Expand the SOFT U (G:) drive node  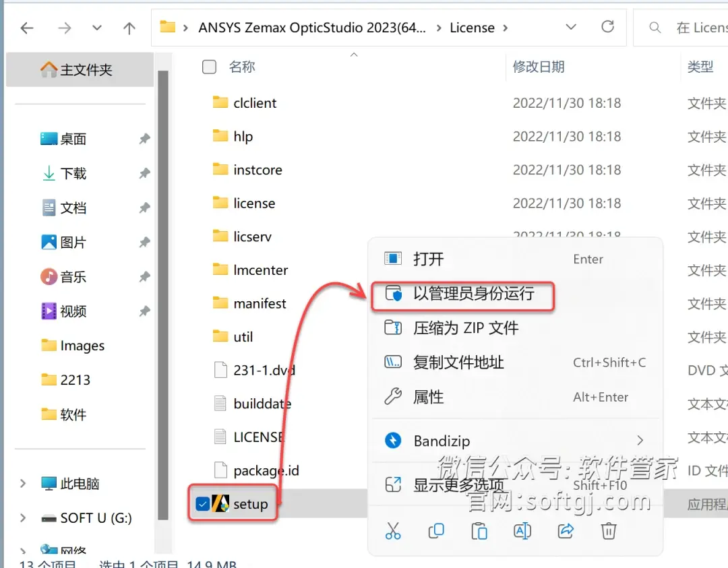pos(23,518)
